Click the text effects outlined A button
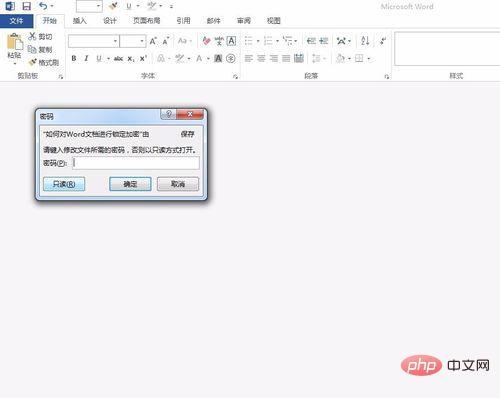The height and width of the screenshot is (398, 500). click(161, 59)
